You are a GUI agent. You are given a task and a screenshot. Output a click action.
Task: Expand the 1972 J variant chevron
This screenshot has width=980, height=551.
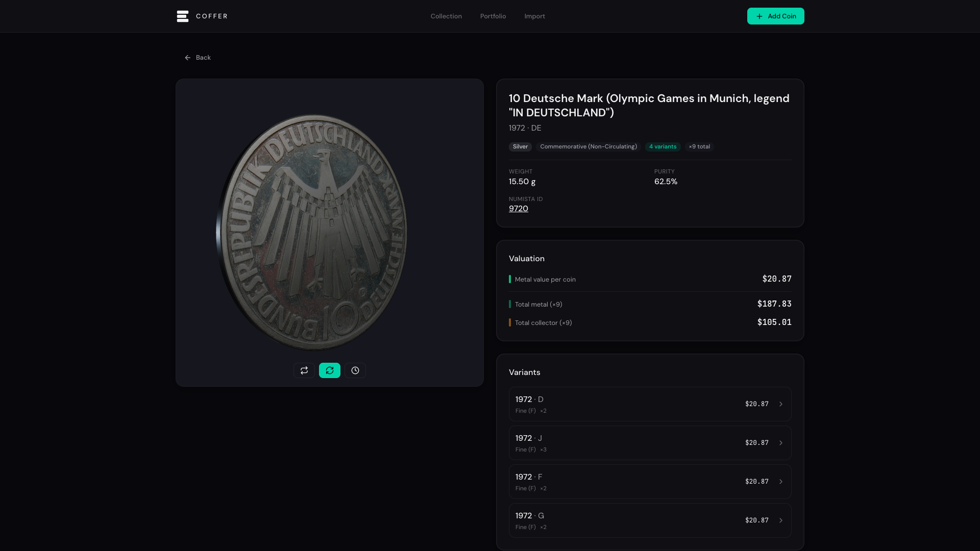(x=780, y=443)
